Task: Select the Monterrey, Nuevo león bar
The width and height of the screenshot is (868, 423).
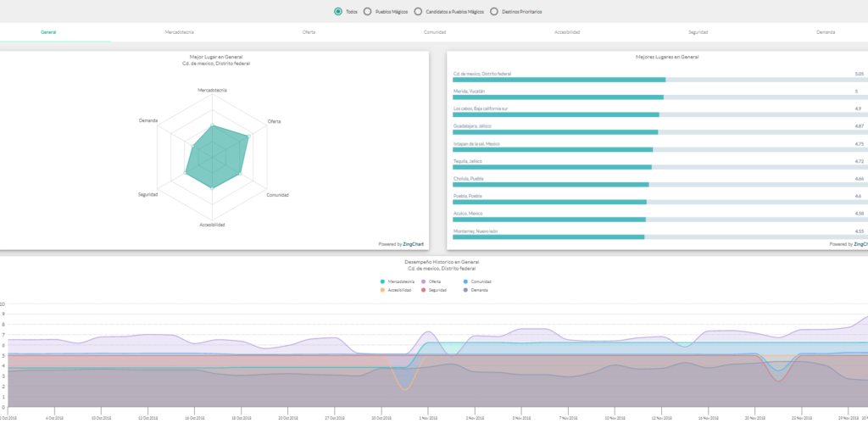Action: click(x=549, y=237)
